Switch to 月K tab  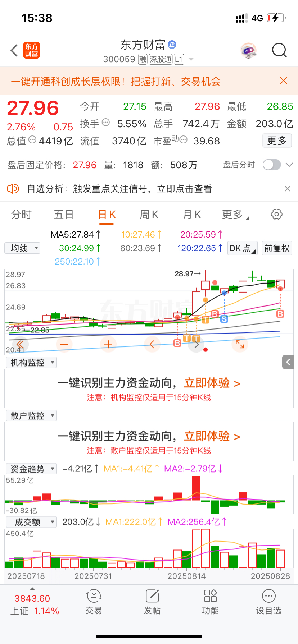pos(192,215)
